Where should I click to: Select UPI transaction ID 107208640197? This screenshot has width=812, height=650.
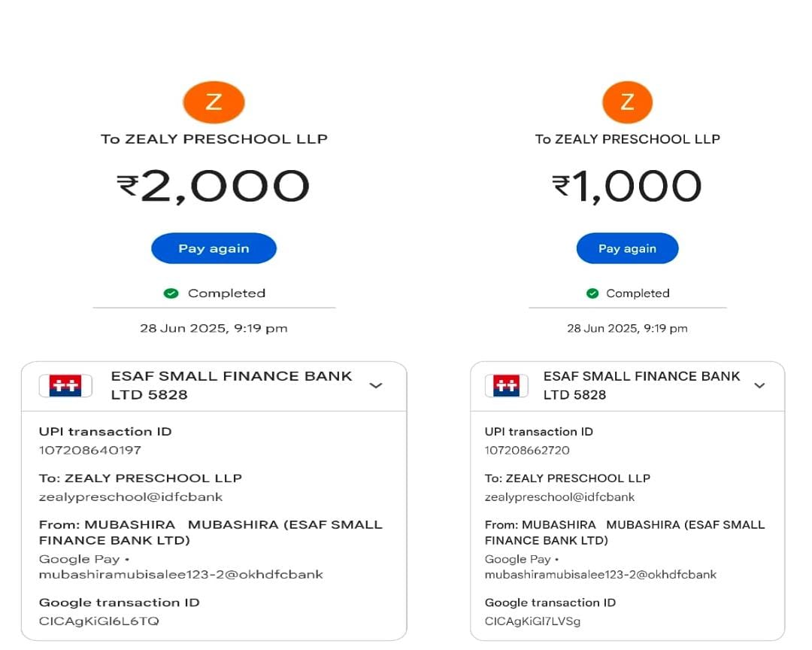point(90,451)
